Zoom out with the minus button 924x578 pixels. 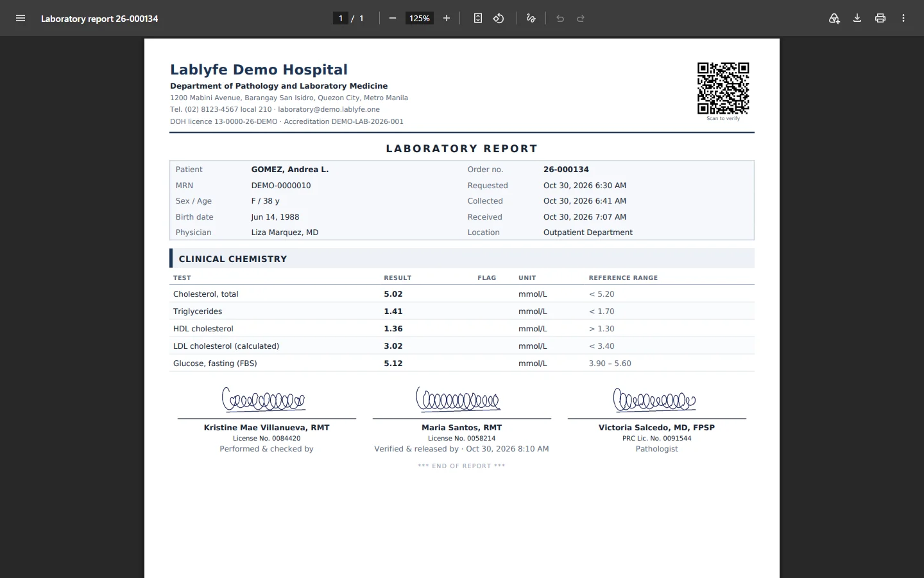393,18
